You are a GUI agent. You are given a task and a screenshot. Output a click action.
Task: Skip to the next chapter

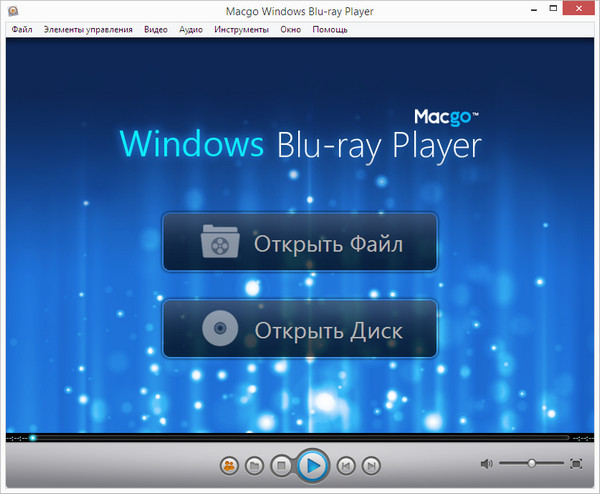tap(371, 465)
